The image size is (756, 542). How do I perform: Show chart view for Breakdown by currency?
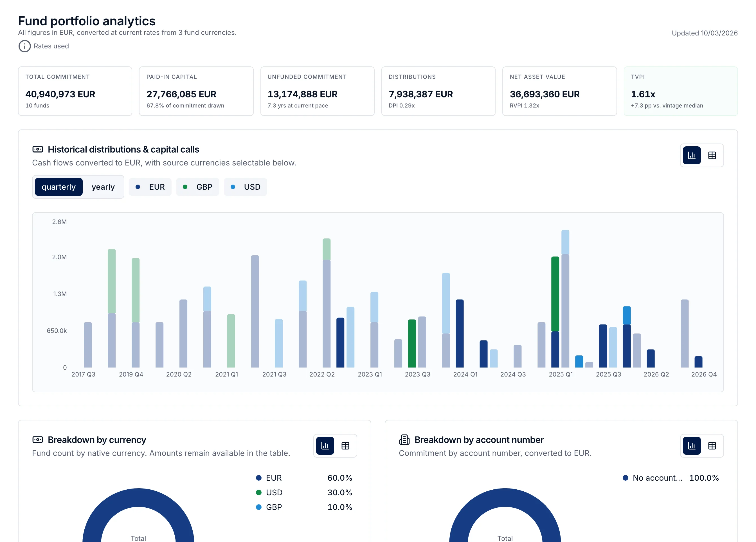tap(325, 445)
